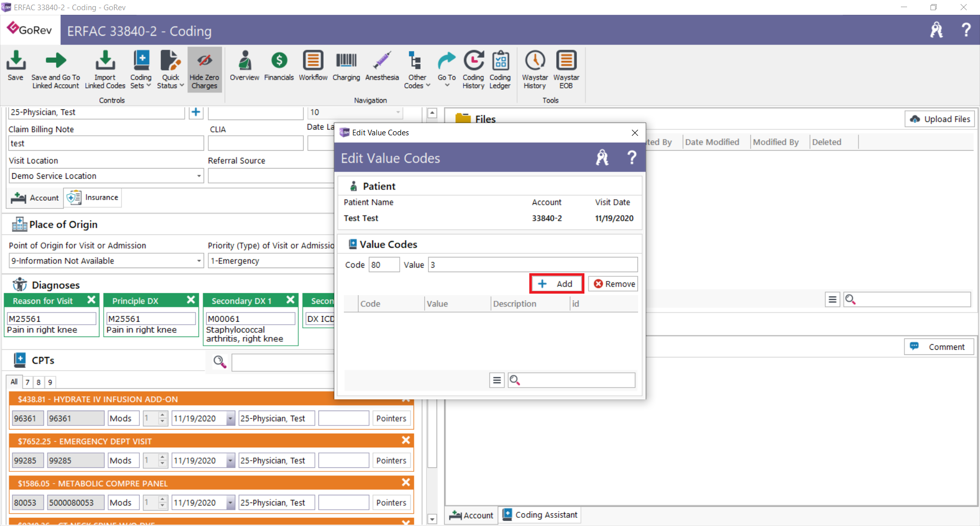
Task: Delete the Emergency Dept Visit charge
Action: click(406, 440)
